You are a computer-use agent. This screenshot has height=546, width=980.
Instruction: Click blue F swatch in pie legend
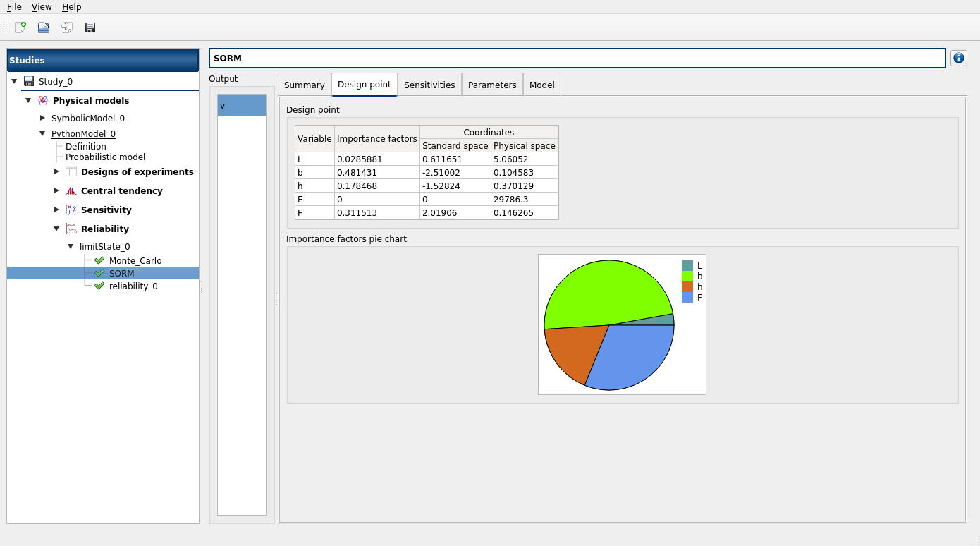tap(687, 298)
